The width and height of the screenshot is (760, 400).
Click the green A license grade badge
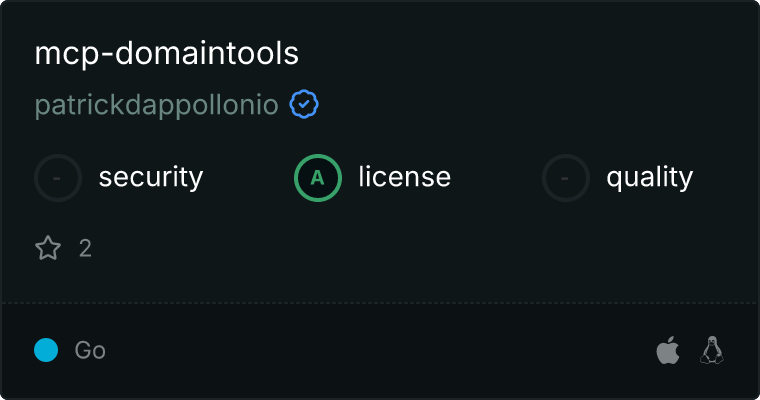point(318,178)
